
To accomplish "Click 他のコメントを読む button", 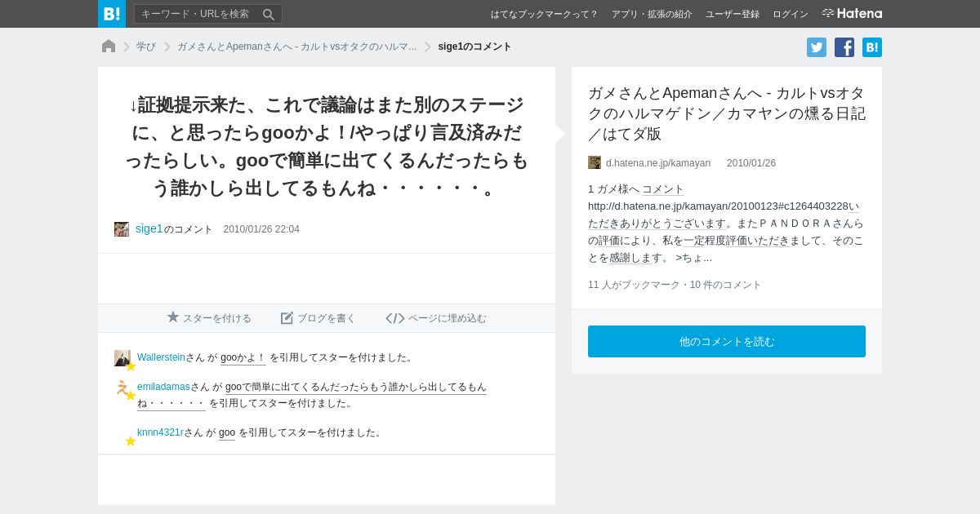I will click(727, 341).
